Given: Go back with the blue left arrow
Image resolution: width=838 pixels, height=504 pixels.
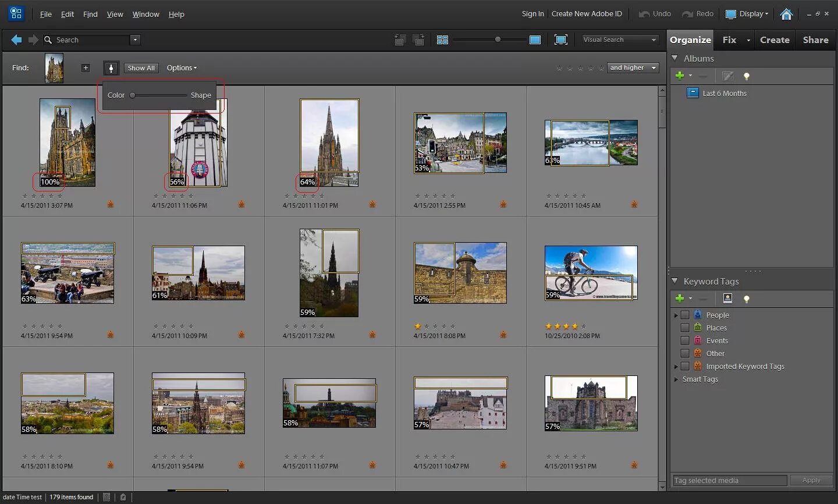Looking at the screenshot, I should pyautogui.click(x=16, y=40).
